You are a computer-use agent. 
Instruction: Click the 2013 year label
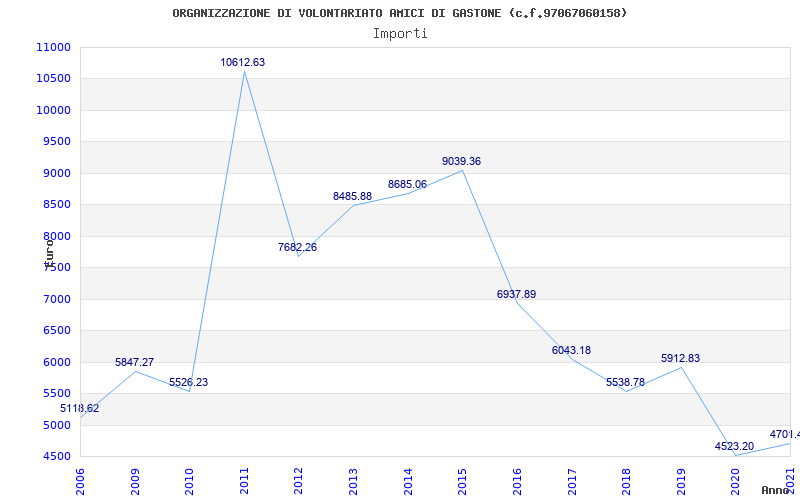(x=354, y=481)
